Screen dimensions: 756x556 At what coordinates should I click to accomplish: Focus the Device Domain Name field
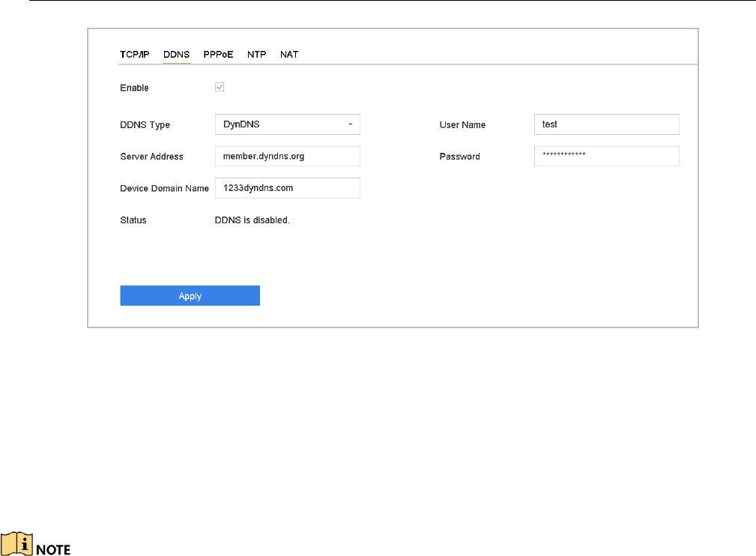pyautogui.click(x=287, y=188)
